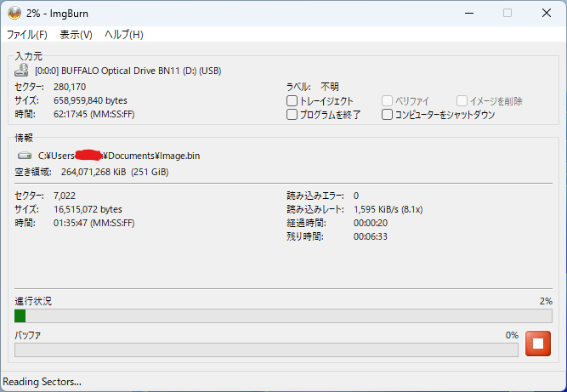The width and height of the screenshot is (567, 392).
Task: Stop the reading with the red button
Action: click(537, 344)
